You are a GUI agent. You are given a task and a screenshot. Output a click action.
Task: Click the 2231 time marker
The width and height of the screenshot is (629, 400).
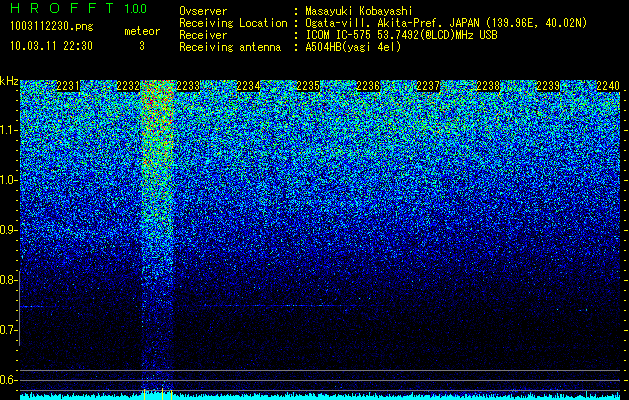coord(68,86)
